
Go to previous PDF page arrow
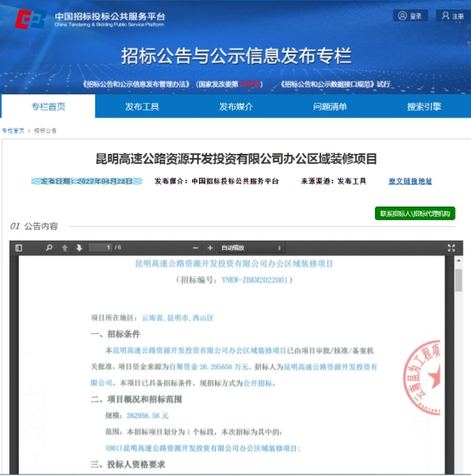65,248
